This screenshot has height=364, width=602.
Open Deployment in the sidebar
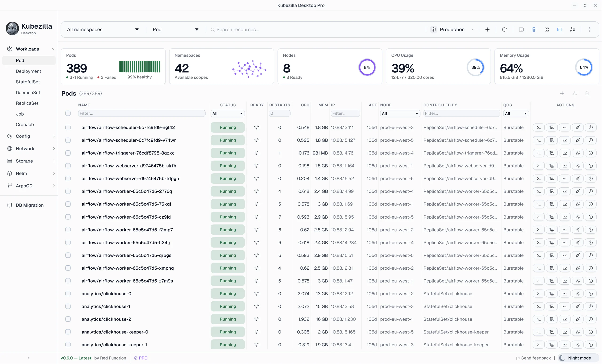coord(28,71)
